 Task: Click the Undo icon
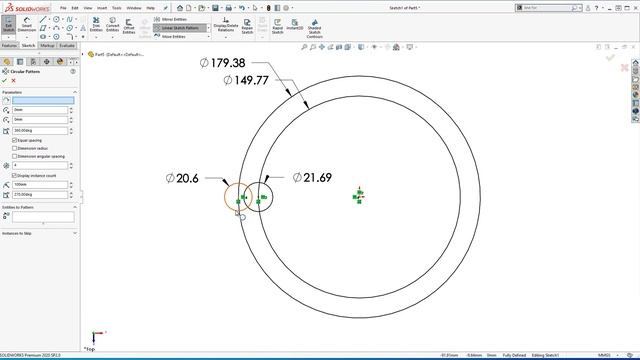[x=242, y=8]
